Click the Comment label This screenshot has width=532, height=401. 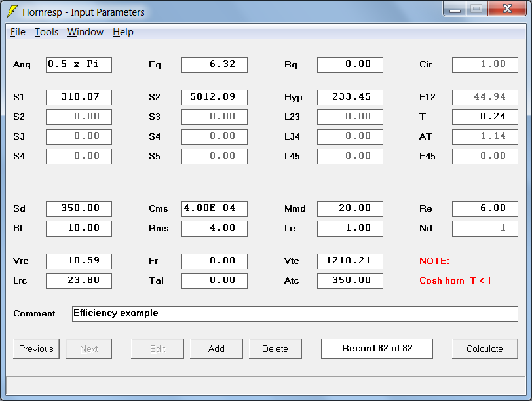point(34,314)
